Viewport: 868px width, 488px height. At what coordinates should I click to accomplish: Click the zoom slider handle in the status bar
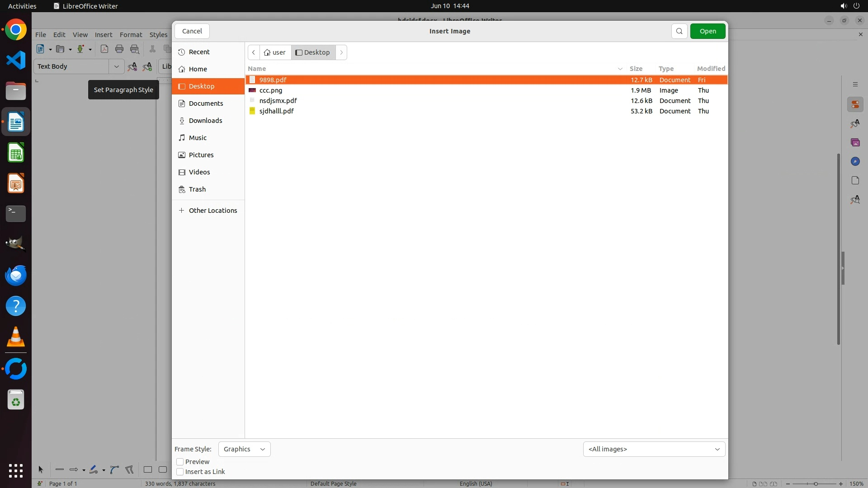point(816,484)
